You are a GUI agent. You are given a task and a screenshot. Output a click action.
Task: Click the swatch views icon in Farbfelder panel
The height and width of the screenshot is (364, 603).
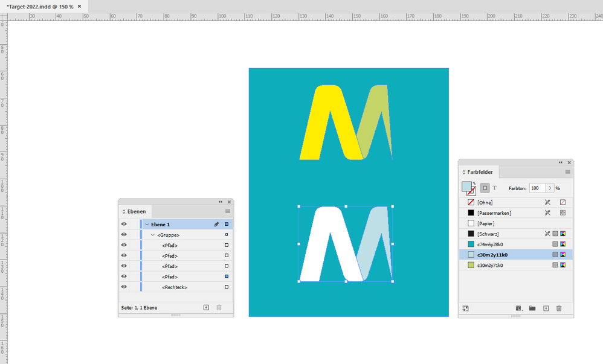tap(518, 308)
